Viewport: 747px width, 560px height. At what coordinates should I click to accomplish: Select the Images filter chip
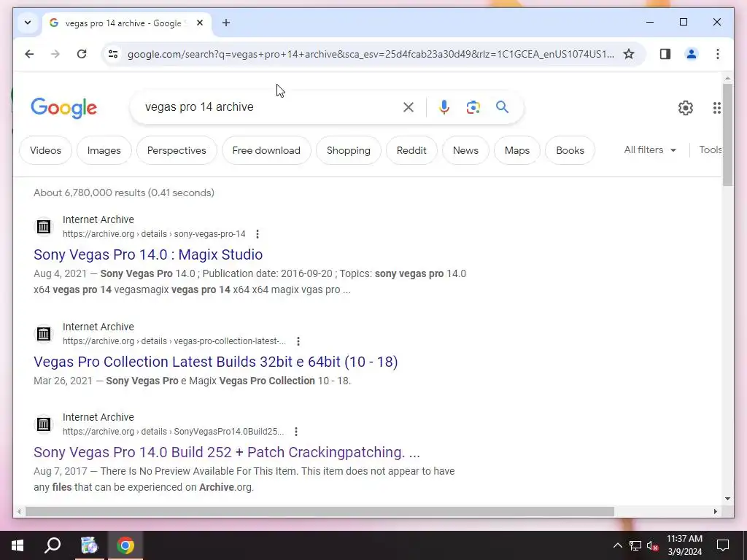tap(104, 150)
